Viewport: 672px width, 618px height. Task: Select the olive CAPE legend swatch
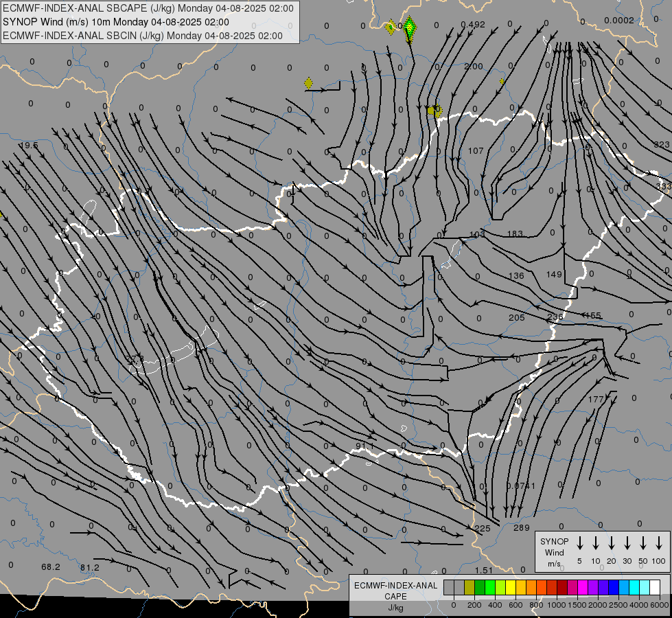470,588
